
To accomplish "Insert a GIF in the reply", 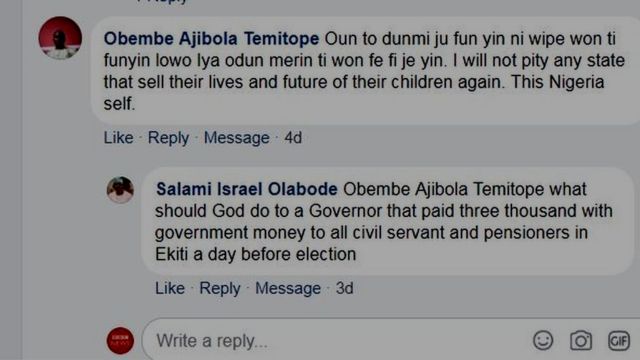I will (x=619, y=340).
